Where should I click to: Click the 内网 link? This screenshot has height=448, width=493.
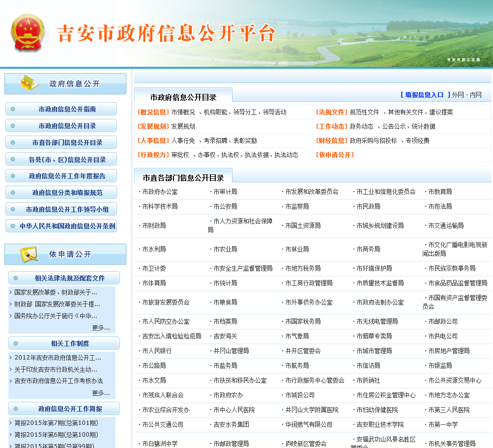click(476, 95)
